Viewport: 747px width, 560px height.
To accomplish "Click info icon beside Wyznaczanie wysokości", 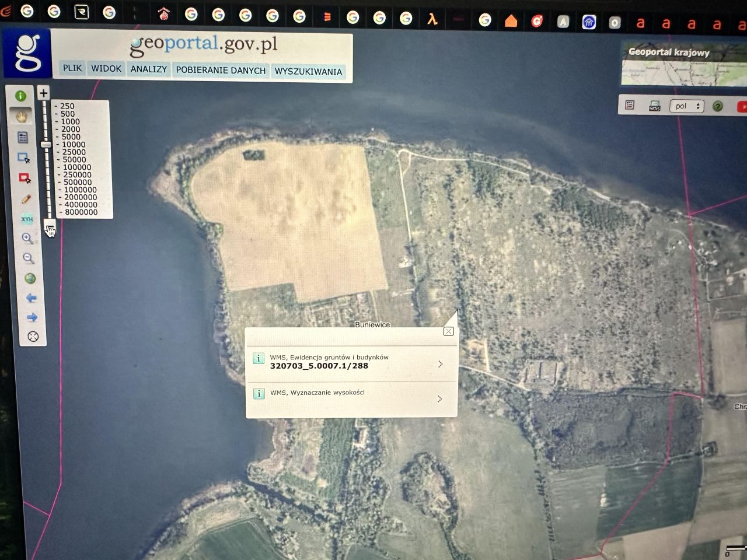I will pos(259,394).
